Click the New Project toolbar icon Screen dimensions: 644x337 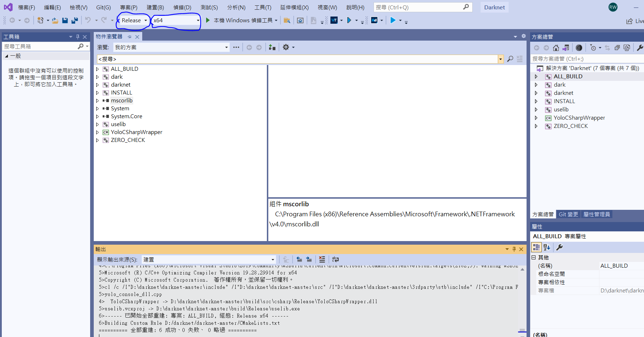coord(40,20)
